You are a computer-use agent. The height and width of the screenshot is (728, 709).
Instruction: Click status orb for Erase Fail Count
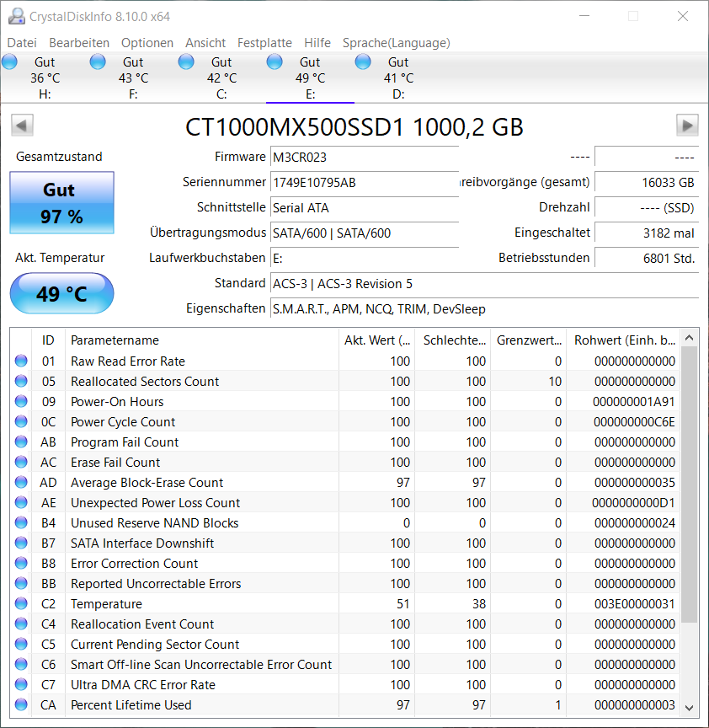click(21, 462)
